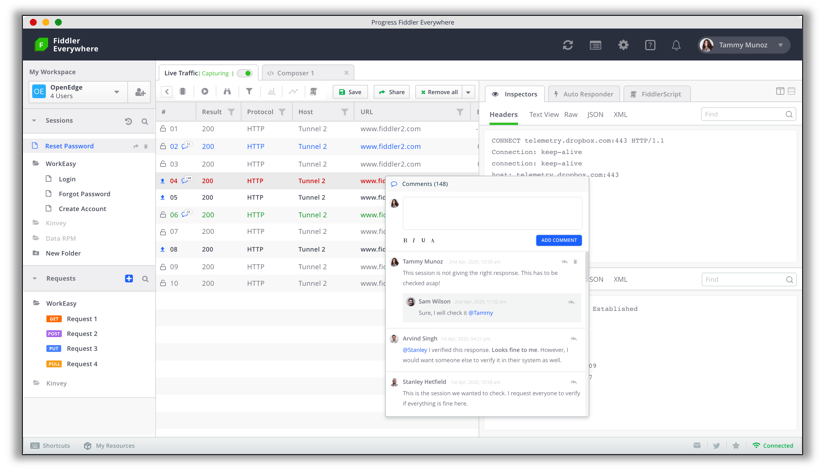Open comments bubble on session 06
This screenshot has width=829, height=472.
coord(186,214)
